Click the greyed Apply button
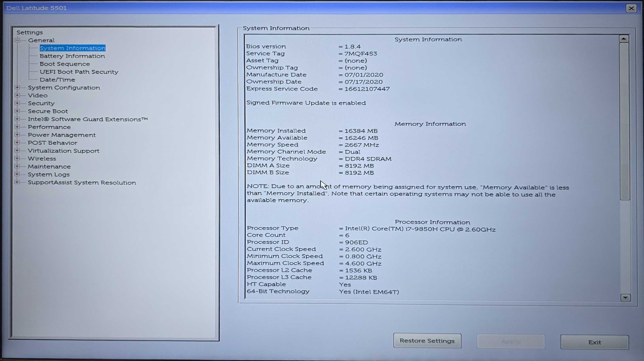Viewport: 644px width, 361px height. (x=511, y=341)
